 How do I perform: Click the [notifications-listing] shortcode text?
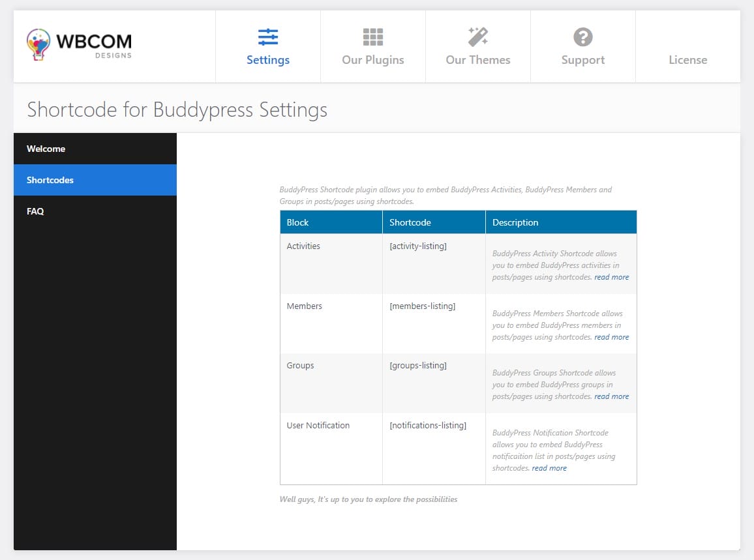(x=428, y=425)
